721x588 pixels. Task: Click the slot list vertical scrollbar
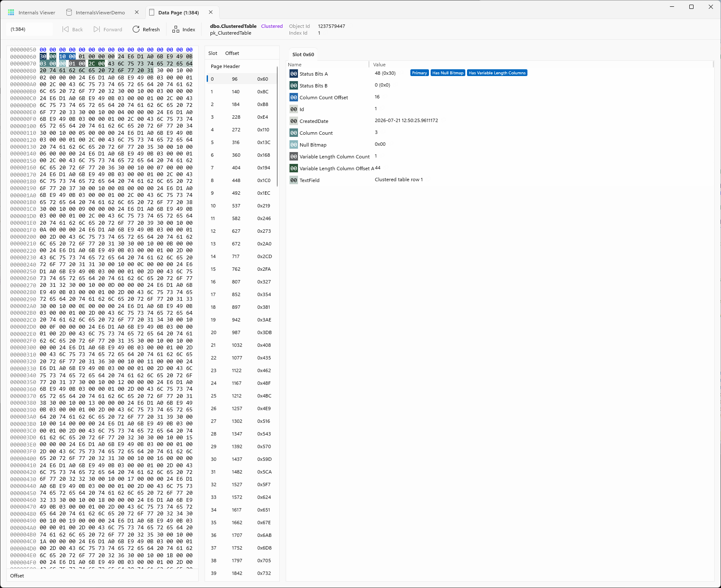click(278, 126)
